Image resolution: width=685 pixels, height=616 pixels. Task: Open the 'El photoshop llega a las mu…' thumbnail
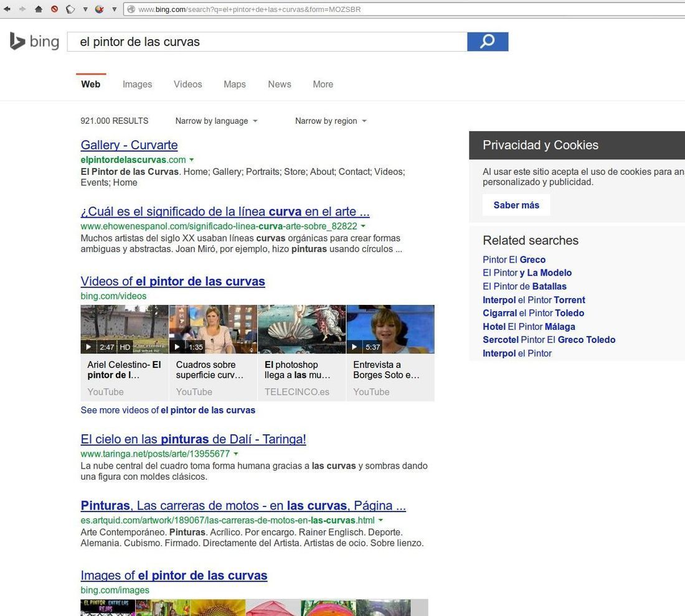[302, 329]
